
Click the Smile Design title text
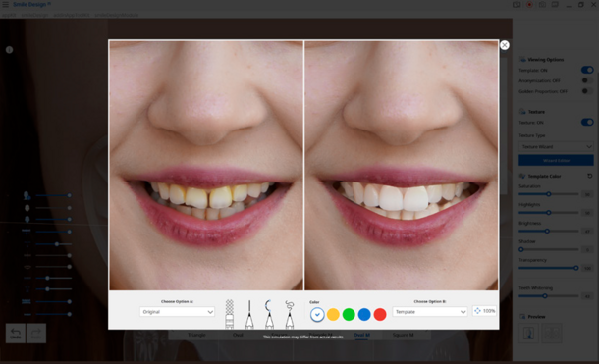pyautogui.click(x=29, y=4)
